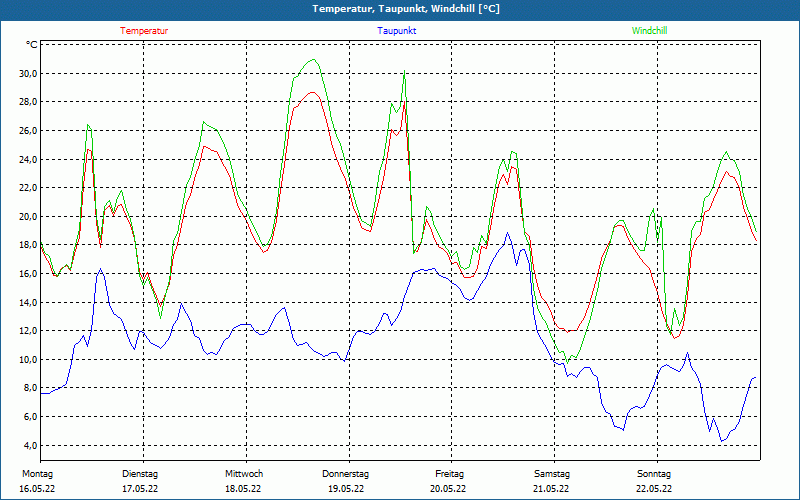Image resolution: width=800 pixels, height=500 pixels.
Task: Click the 8,0 y-axis value
Action: point(30,388)
